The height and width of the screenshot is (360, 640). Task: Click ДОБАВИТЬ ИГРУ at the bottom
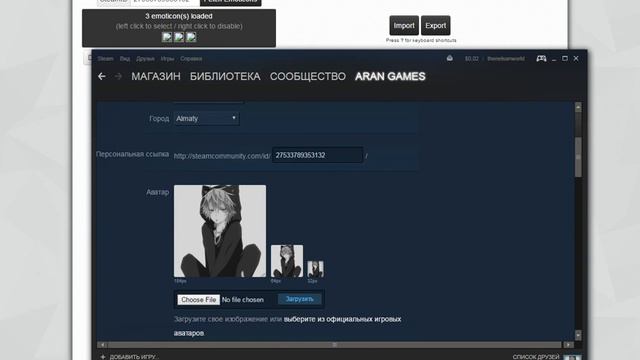pyautogui.click(x=133, y=357)
